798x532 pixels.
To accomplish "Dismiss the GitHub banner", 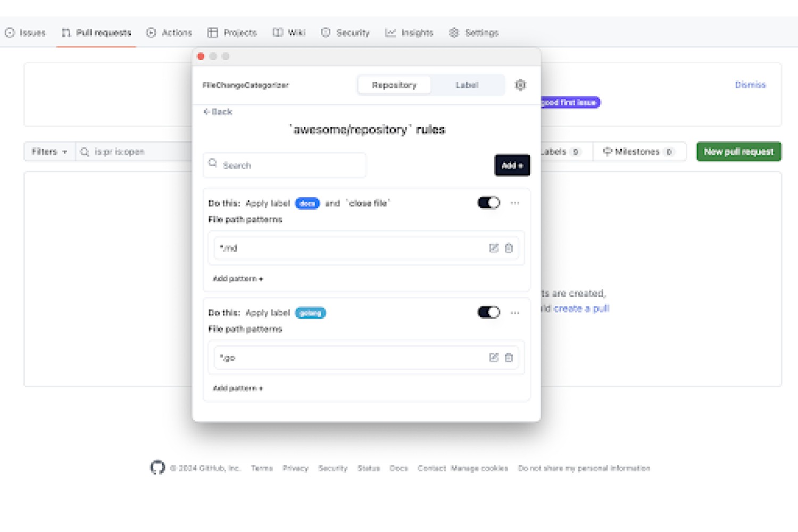I will click(750, 85).
